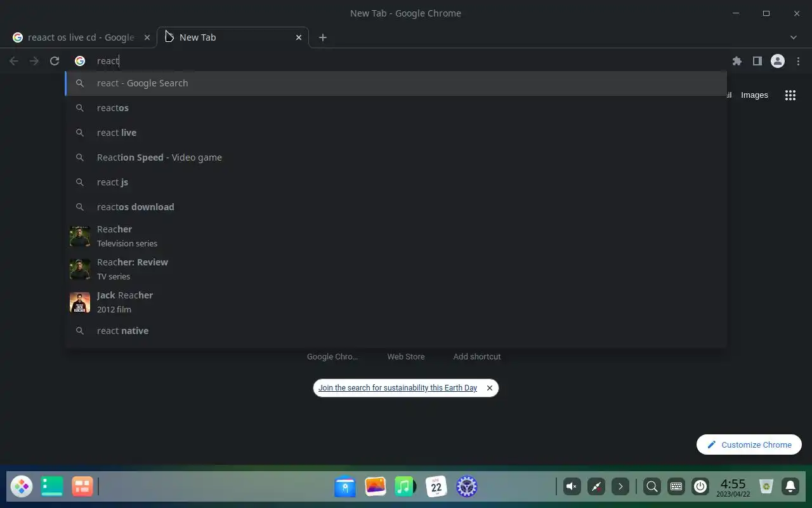This screenshot has width=812, height=508.
Task: Reload the page with the refresh icon
Action: tap(55, 61)
